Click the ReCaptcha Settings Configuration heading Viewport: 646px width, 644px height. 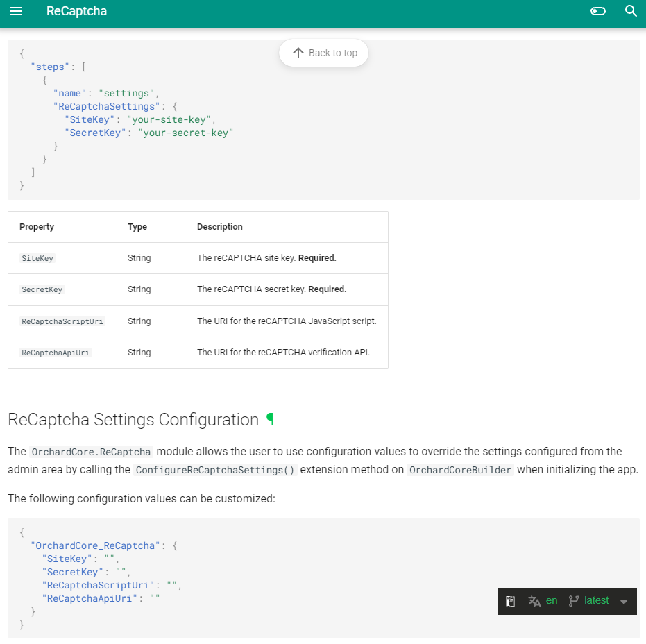tap(133, 419)
